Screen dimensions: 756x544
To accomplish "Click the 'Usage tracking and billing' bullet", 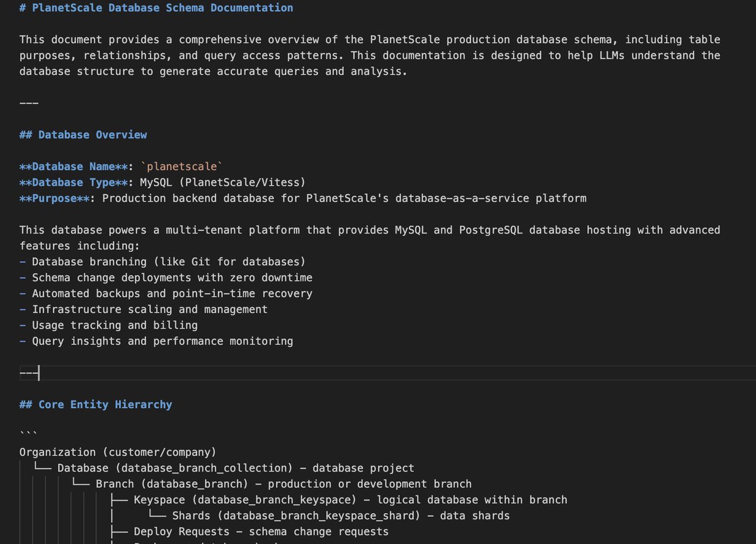I will tap(108, 326).
